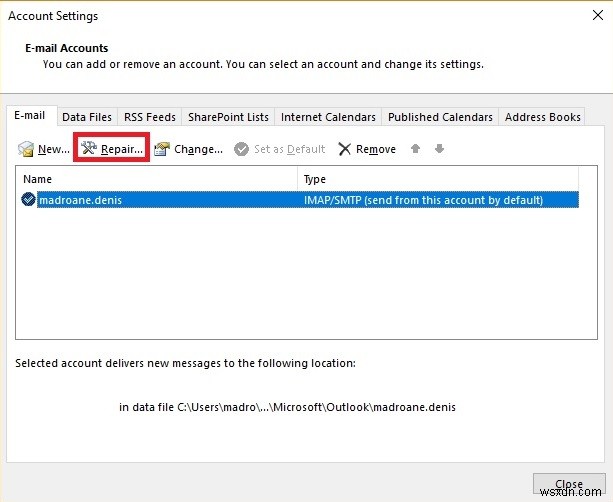Open the Internet Calendars tab
The image size is (613, 502).
328,117
